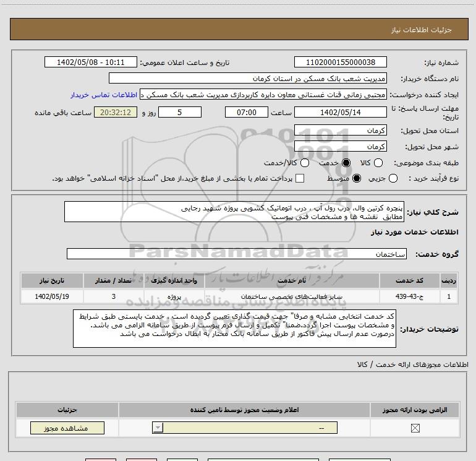Click the ردیف column header
Viewport: 476px width, 461px height.
449,280
